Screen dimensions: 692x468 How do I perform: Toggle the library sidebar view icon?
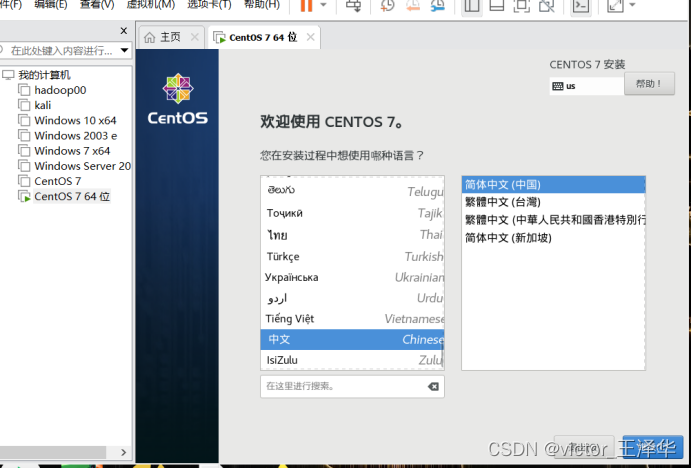tap(472, 6)
